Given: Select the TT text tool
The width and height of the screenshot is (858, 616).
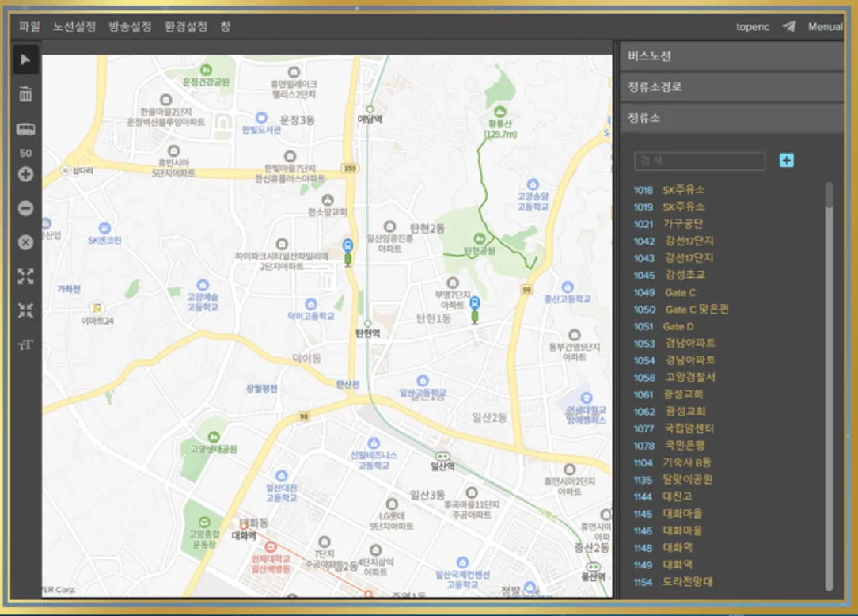Looking at the screenshot, I should 25,345.
